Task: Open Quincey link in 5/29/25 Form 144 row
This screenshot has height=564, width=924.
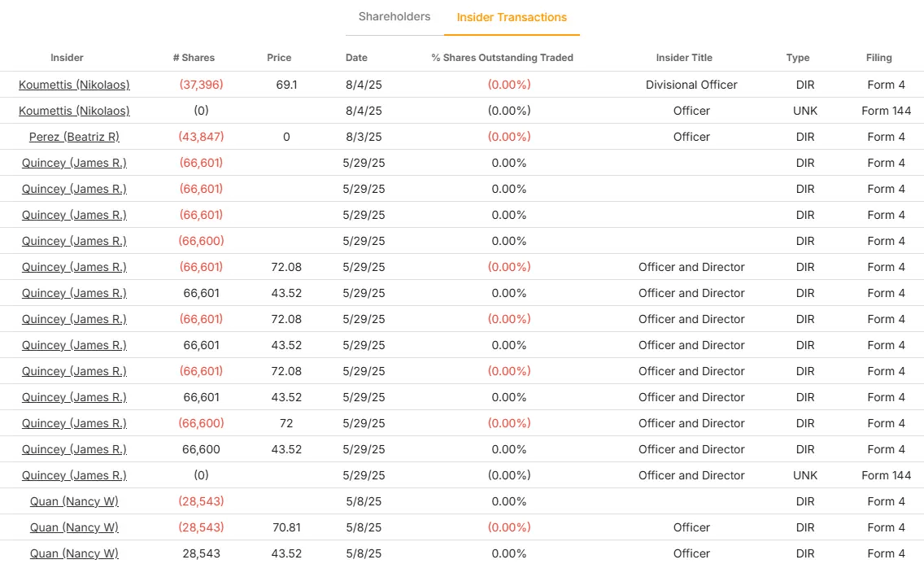Action: click(x=74, y=475)
